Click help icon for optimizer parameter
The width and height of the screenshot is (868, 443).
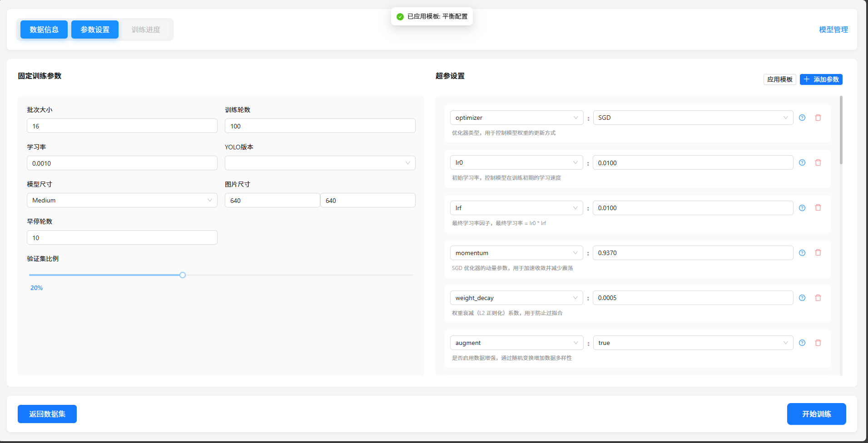[x=802, y=118]
